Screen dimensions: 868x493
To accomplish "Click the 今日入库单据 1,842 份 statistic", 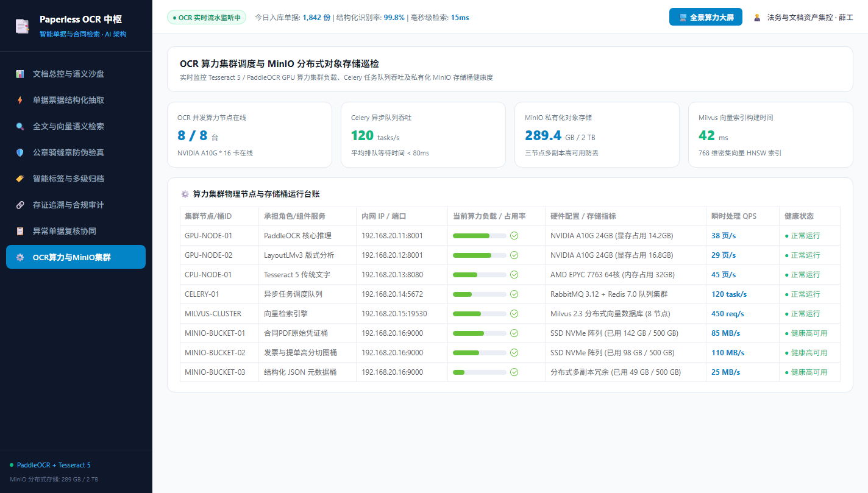I will (x=293, y=18).
